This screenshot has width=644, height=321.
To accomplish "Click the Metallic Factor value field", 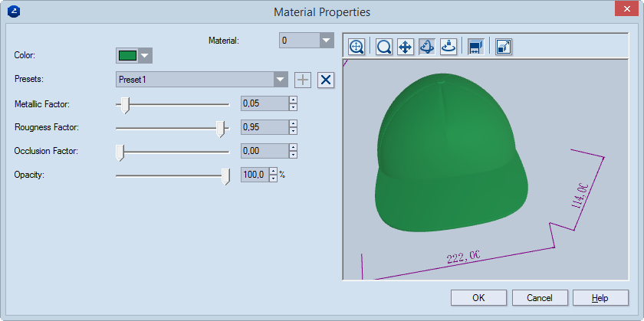I will click(x=264, y=103).
